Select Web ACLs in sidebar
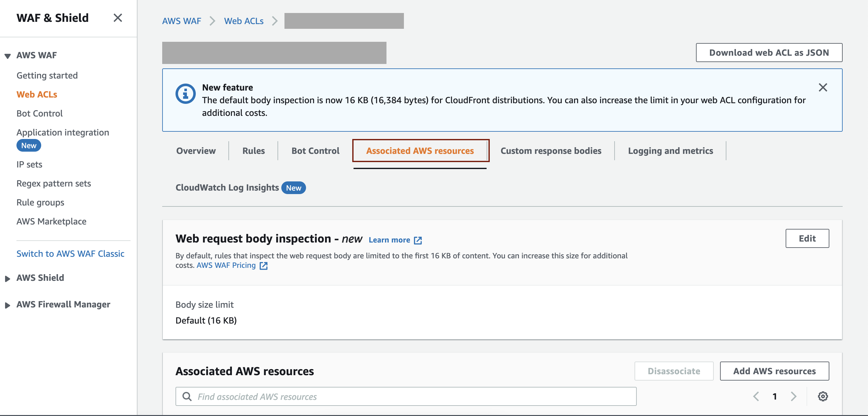 click(x=37, y=94)
